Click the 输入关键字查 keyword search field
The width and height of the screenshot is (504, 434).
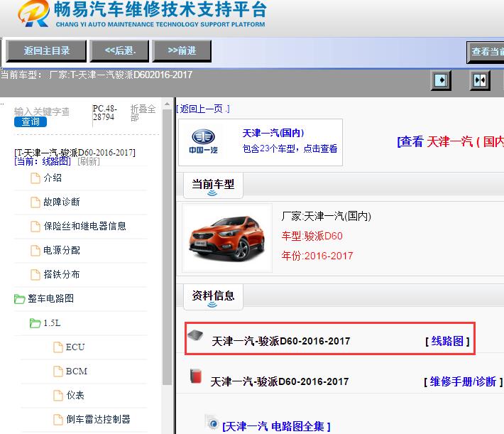coord(42,112)
